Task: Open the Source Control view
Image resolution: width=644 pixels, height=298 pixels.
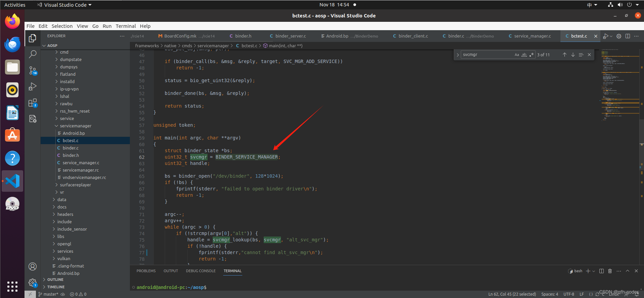Action: (33, 70)
